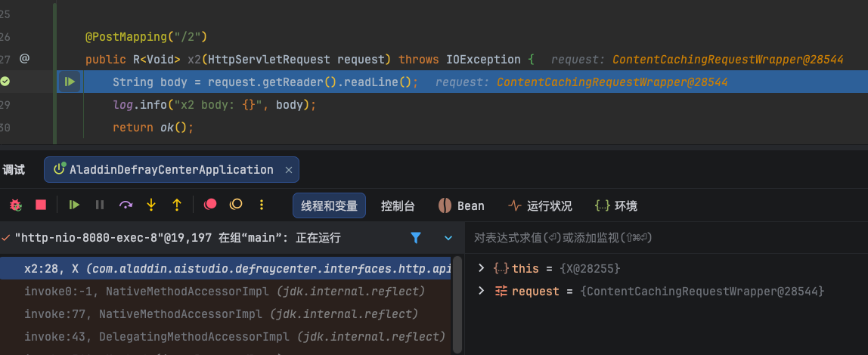868x355 pixels.
Task: Resume program execution in debugger toolbar
Action: point(74,205)
